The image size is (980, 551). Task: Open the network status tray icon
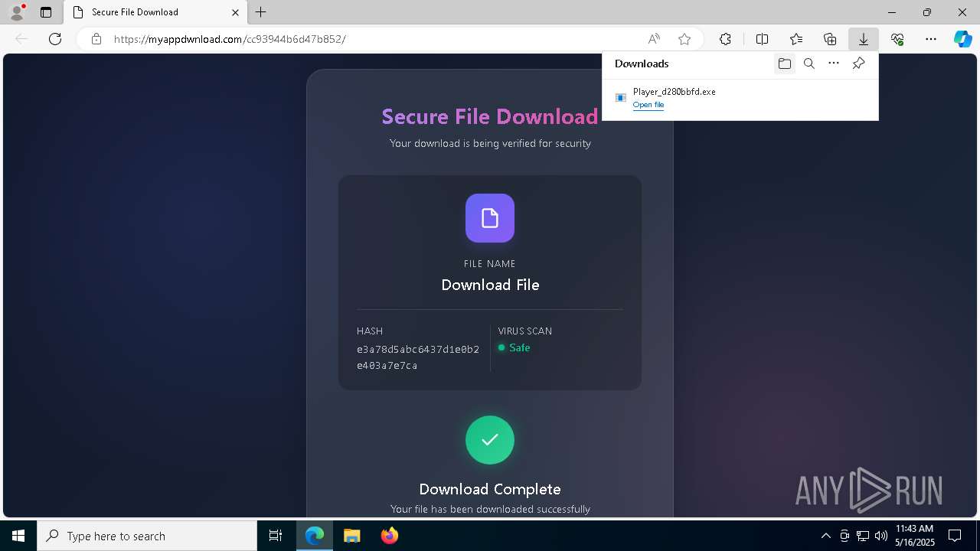863,536
